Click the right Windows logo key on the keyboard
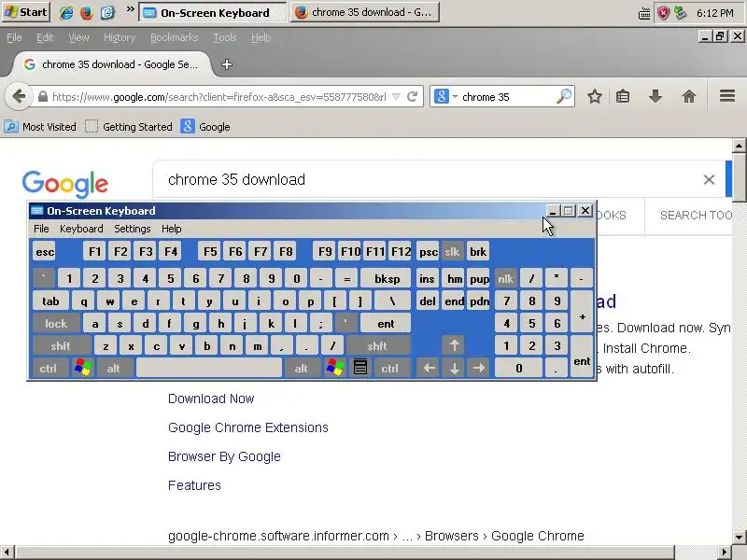The image size is (747, 560). [335, 368]
